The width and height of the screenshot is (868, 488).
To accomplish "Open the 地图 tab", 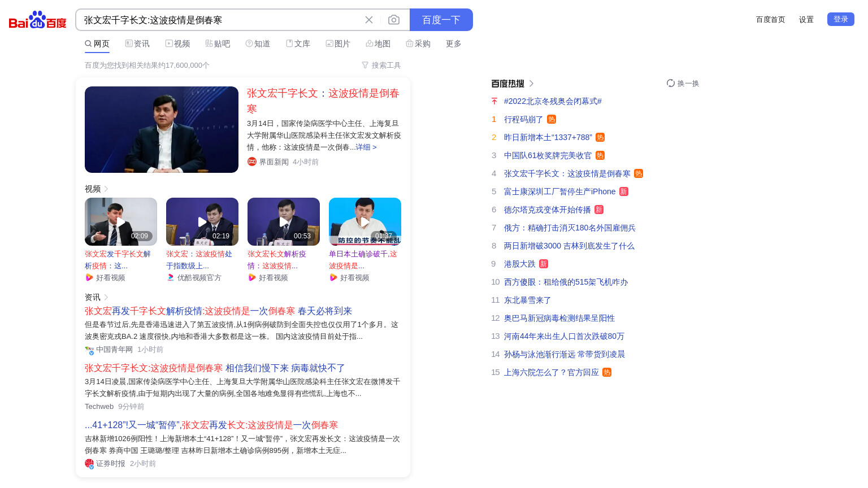I will tap(378, 43).
